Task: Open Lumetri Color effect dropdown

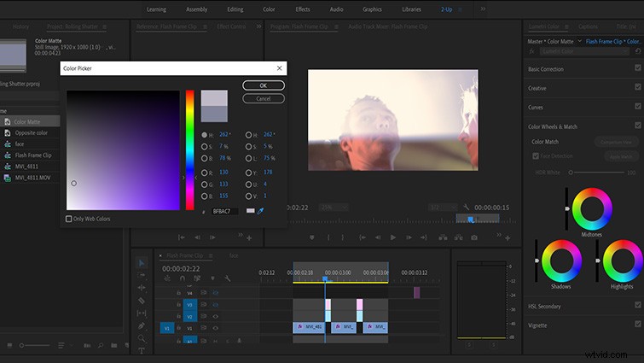Action: tap(584, 51)
